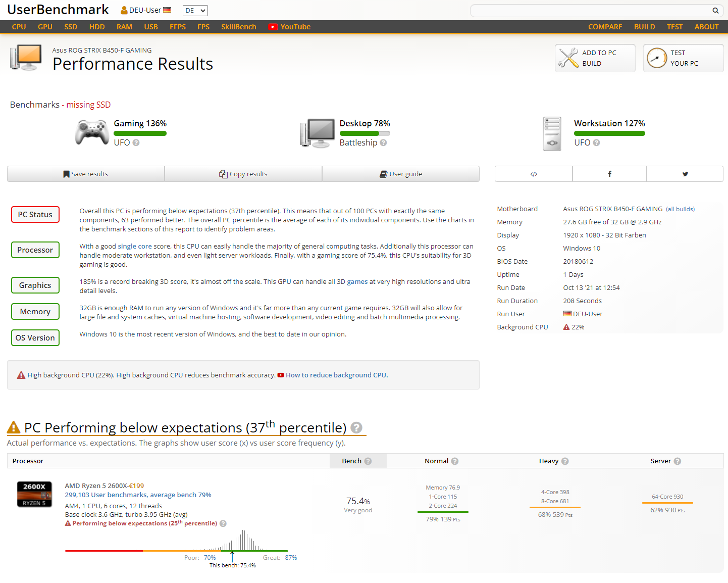This screenshot has width=728, height=583.
Task: Click help icon next to Bench column
Action: pos(368,461)
